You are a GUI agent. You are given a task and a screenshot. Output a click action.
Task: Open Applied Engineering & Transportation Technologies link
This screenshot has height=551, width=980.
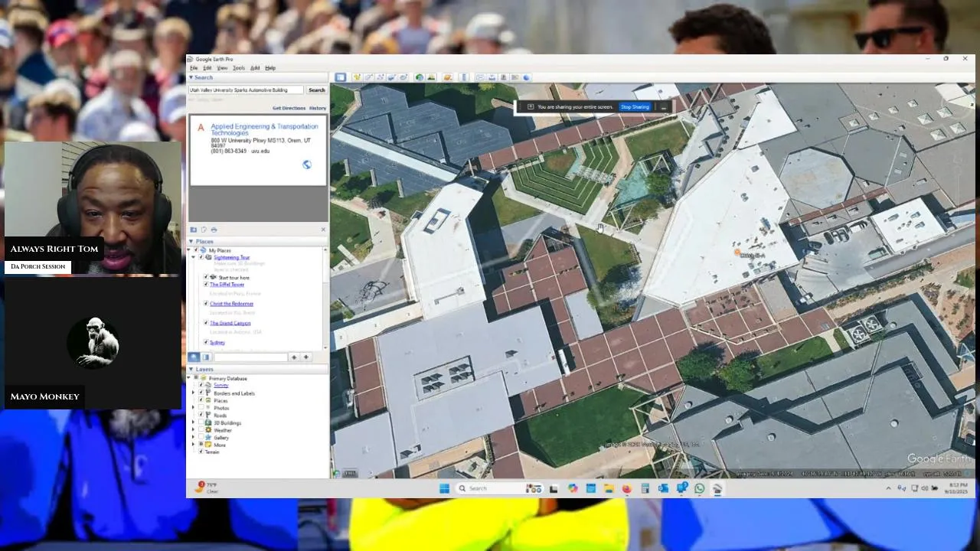click(264, 129)
